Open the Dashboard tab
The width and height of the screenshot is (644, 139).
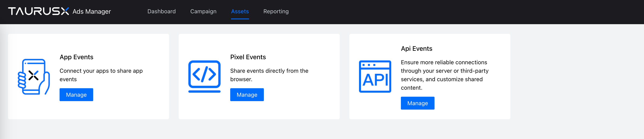point(161,11)
